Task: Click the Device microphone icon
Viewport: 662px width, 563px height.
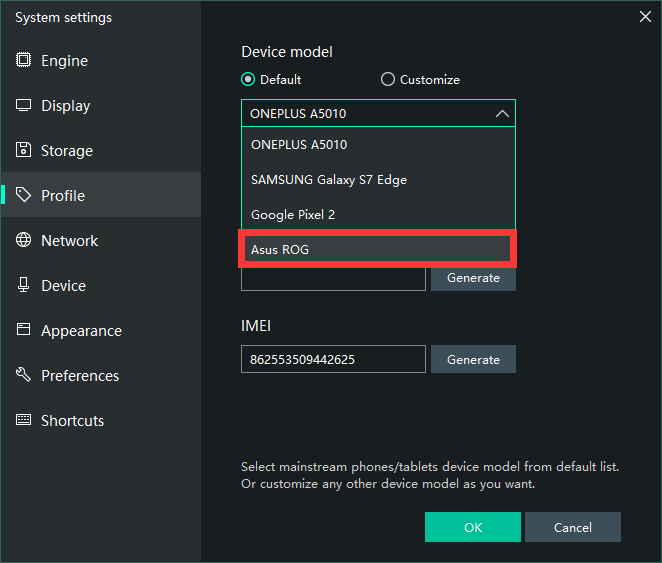Action: tap(23, 286)
